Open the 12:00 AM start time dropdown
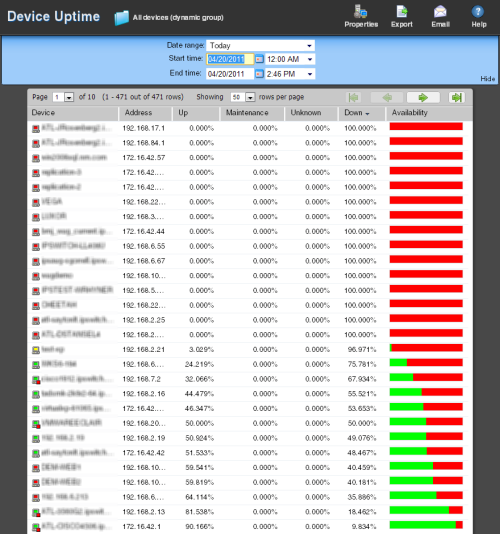 coord(290,59)
